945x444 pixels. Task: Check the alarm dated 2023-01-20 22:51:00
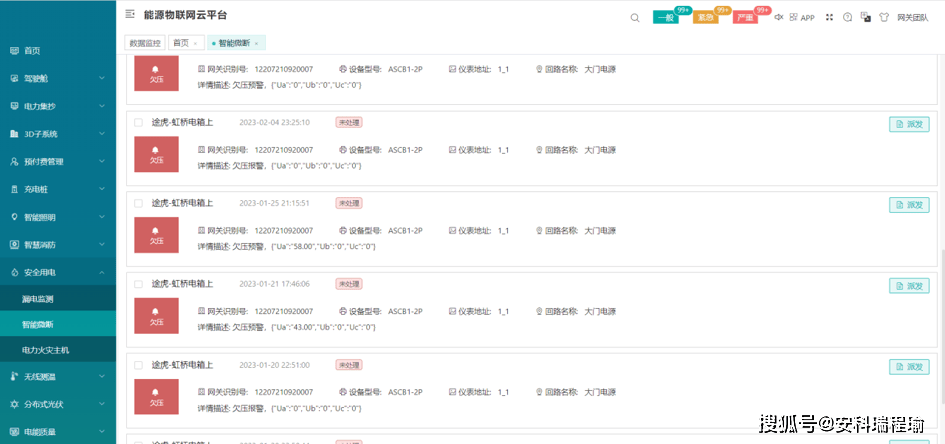click(x=139, y=365)
